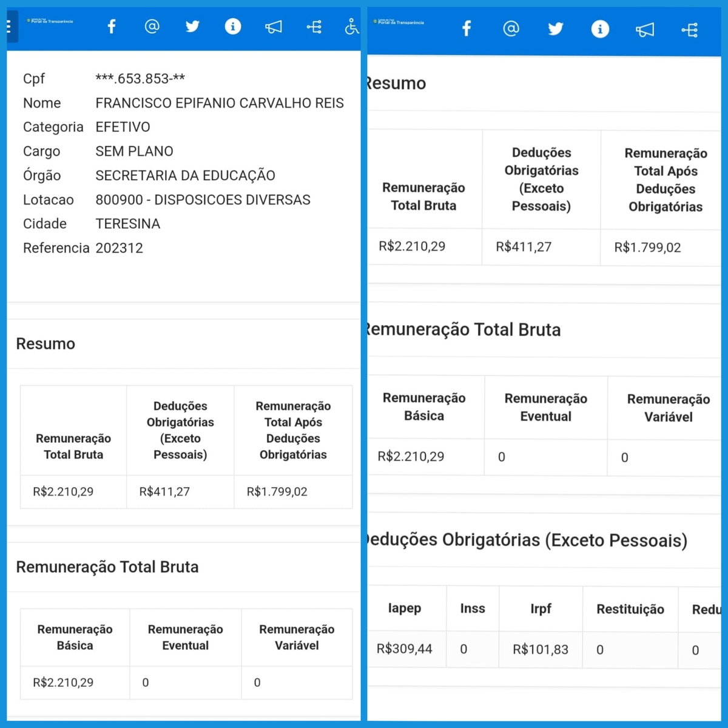The width and height of the screenshot is (728, 728).
Task: Select Lotacao value 800900 - DISPOSICOES DIVERSAS
Action: point(203,200)
